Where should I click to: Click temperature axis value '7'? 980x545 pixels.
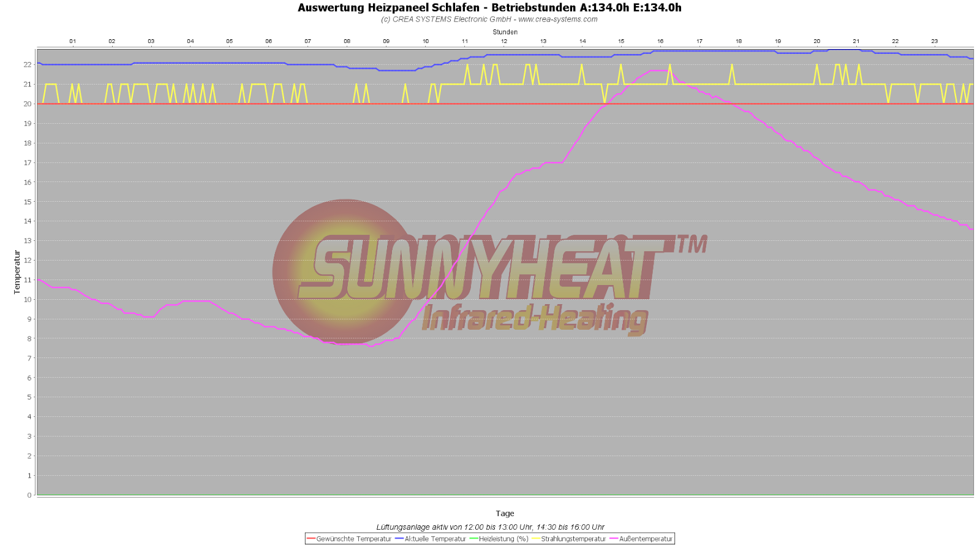click(x=29, y=358)
